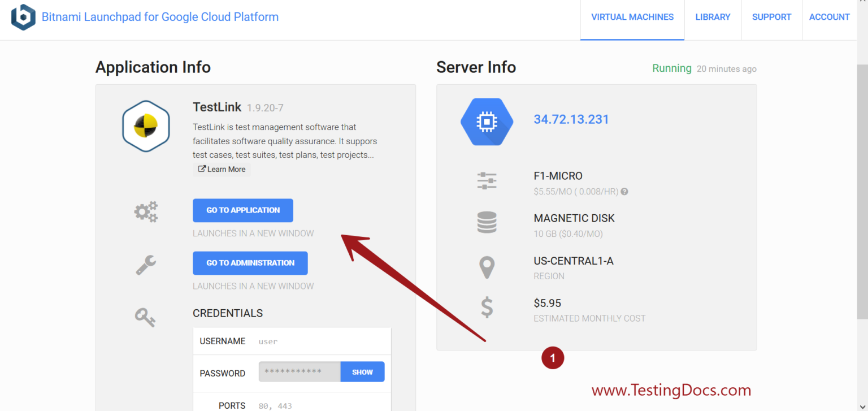
Task: Click the help question mark next to pricing
Action: tap(624, 192)
